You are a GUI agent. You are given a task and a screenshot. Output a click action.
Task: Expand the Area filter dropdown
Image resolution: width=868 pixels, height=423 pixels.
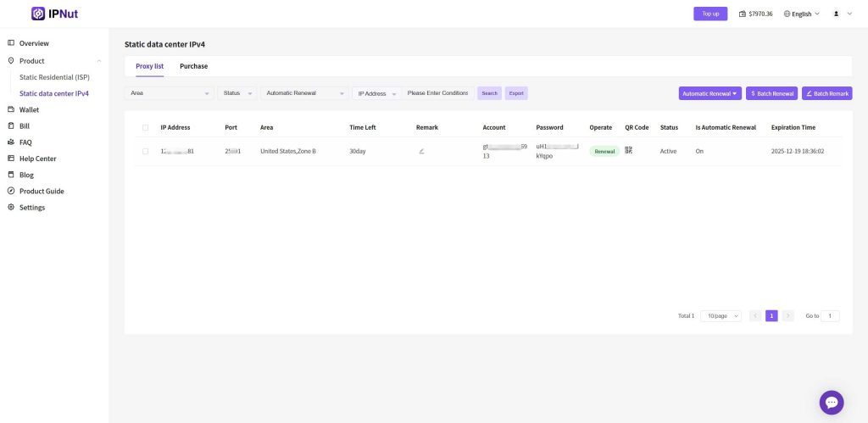[x=169, y=93]
